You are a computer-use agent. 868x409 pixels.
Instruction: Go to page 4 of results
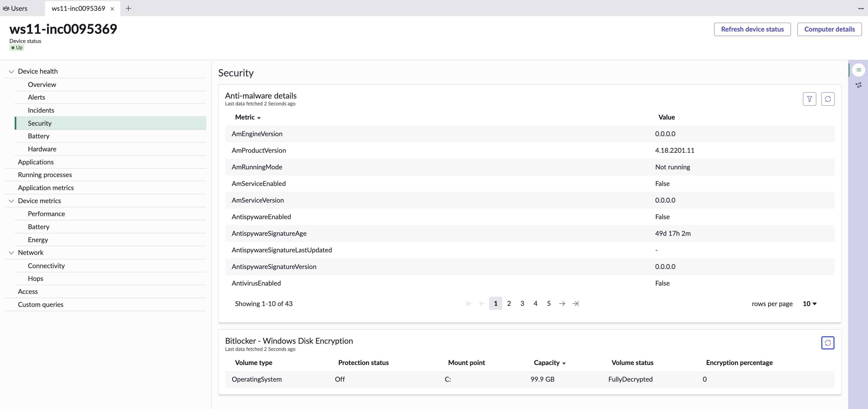(536, 304)
